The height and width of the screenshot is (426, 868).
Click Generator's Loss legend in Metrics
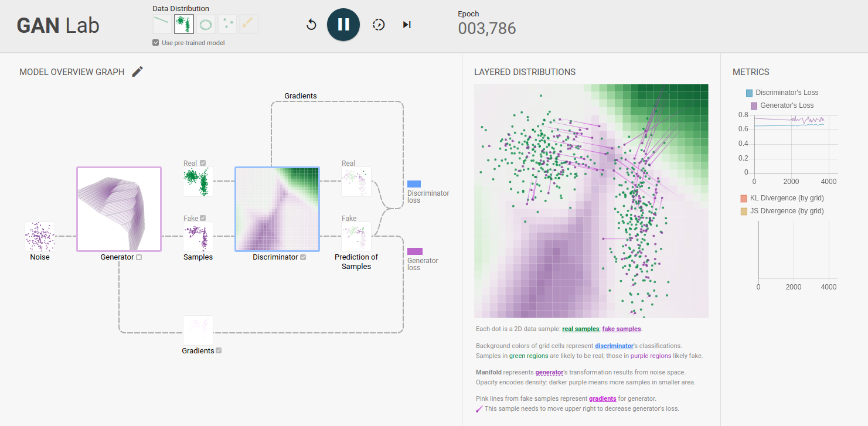pos(782,105)
